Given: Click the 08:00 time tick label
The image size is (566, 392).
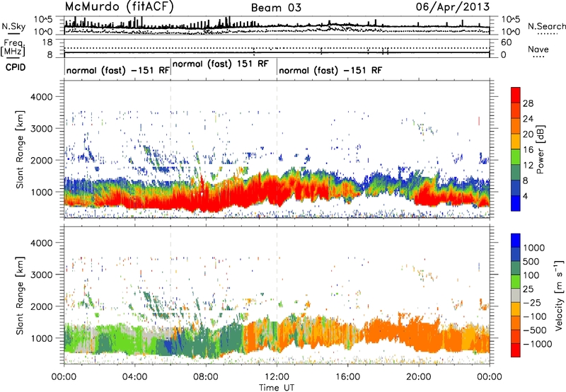Looking at the screenshot, I should 206,377.
